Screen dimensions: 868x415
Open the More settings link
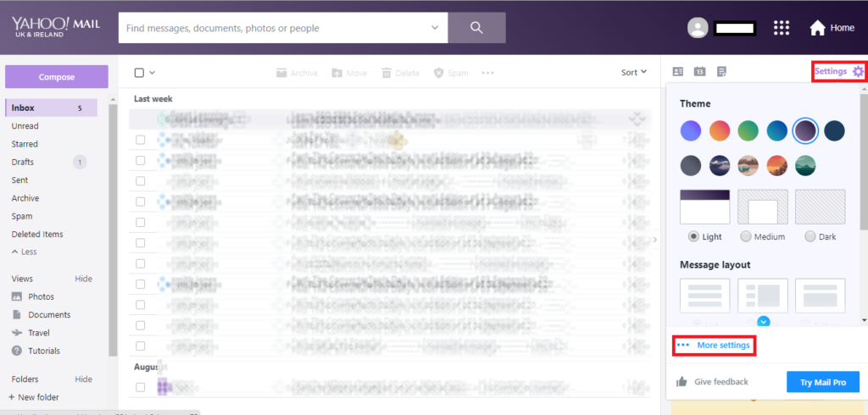point(722,346)
